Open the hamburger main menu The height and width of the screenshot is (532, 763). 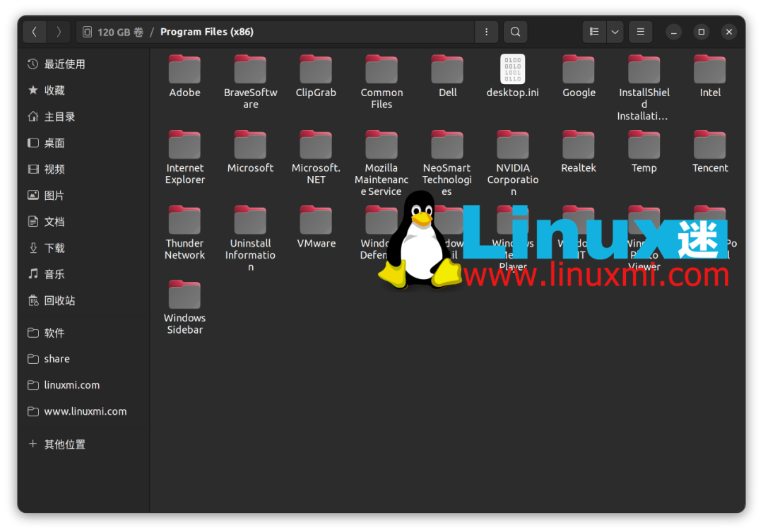pyautogui.click(x=640, y=32)
